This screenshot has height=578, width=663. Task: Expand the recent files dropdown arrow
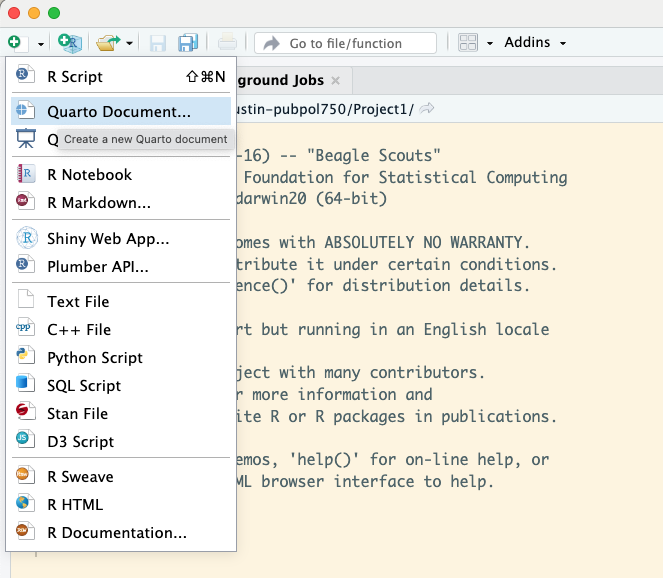[130, 43]
